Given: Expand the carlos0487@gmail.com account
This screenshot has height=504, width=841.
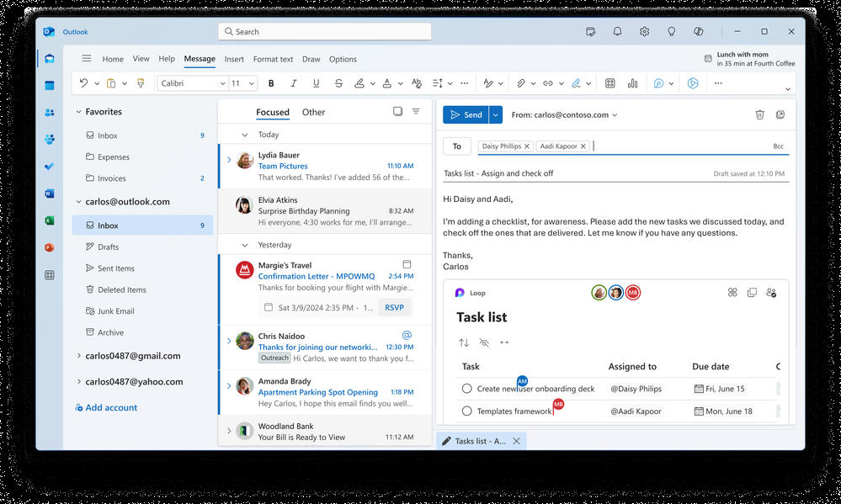Looking at the screenshot, I should (79, 355).
